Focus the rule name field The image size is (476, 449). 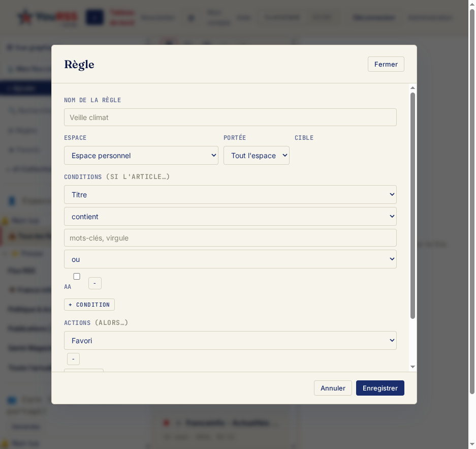coord(230,117)
